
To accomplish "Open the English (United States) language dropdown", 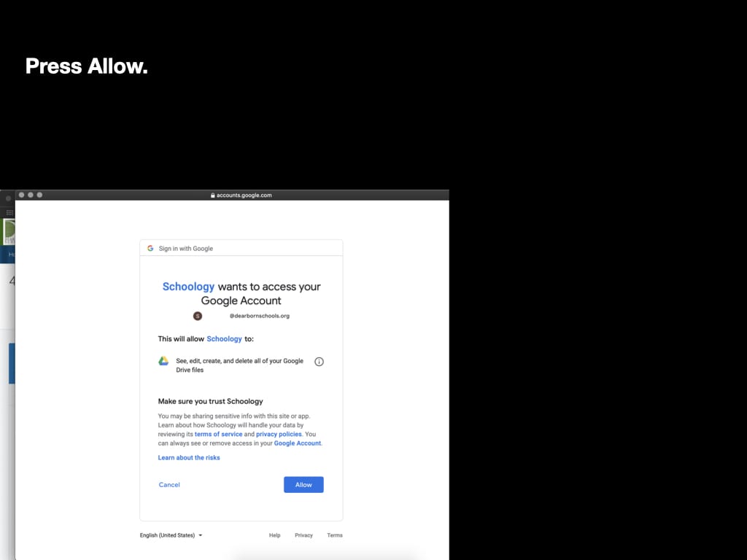I will point(171,535).
